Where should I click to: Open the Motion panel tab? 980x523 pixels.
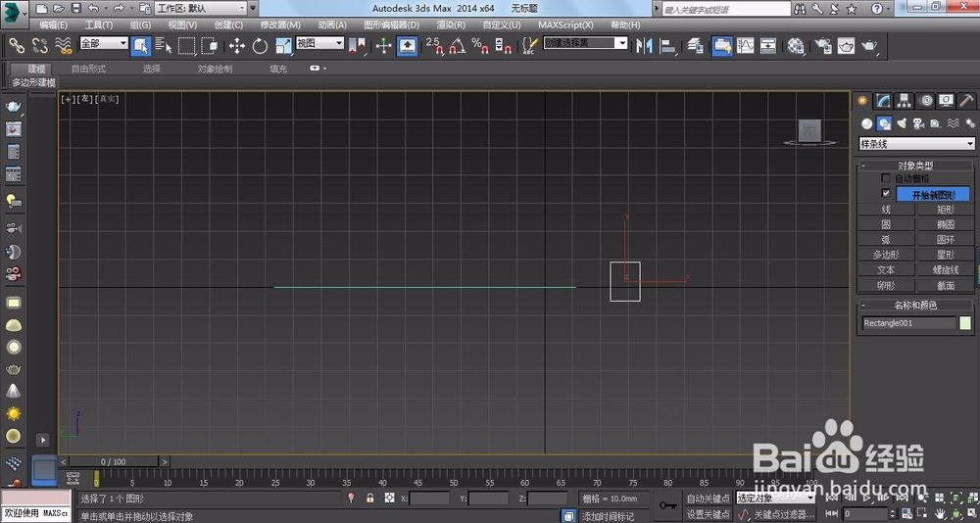tap(925, 101)
